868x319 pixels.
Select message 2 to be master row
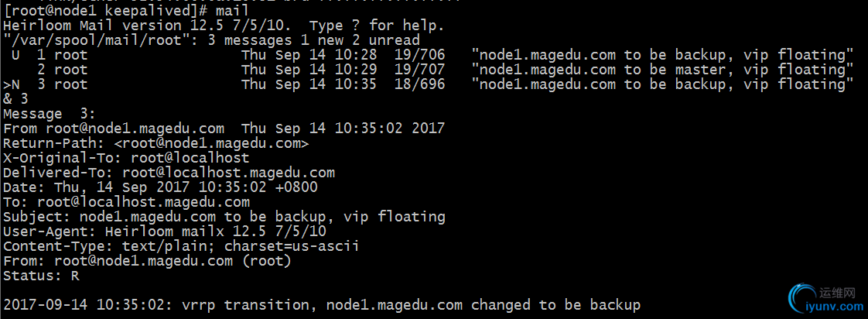pos(428,70)
